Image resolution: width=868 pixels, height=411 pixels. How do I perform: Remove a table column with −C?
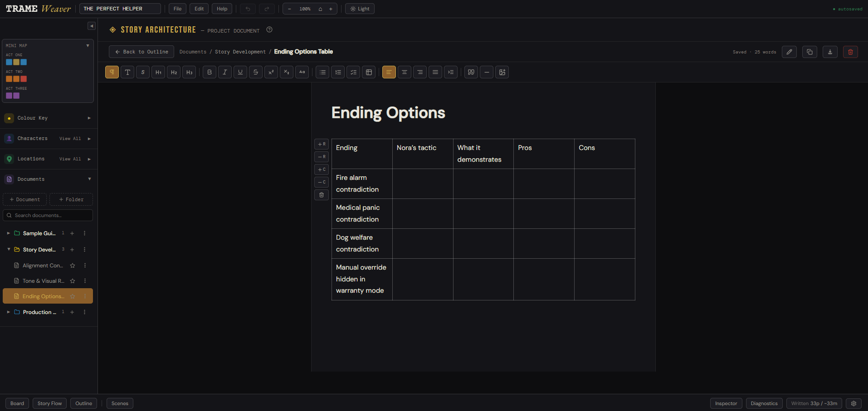pos(322,182)
